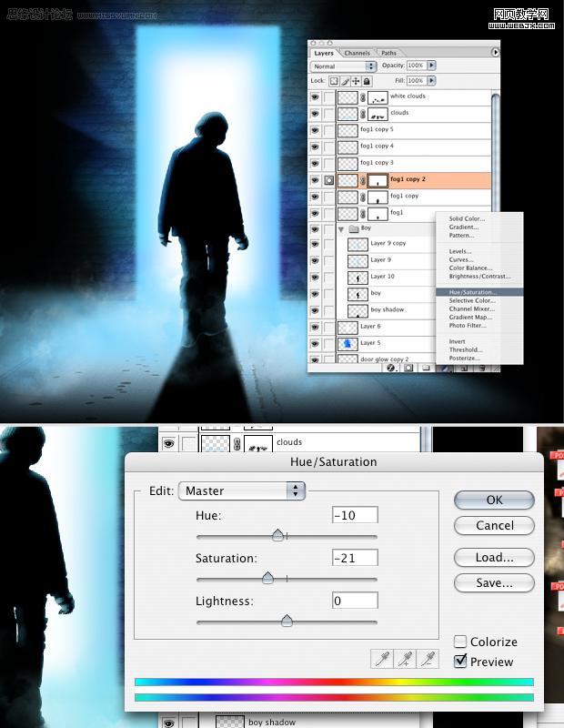Select the add-to-sample eyedropper in Hue/Saturation
The width and height of the screenshot is (564, 728).
coord(405,658)
